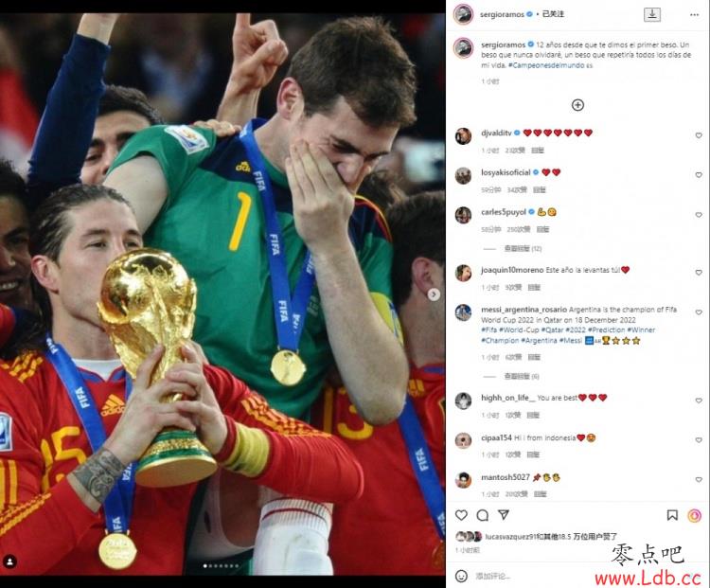Click the download icon at top right
Screen dimensions: 710x588
652,14
